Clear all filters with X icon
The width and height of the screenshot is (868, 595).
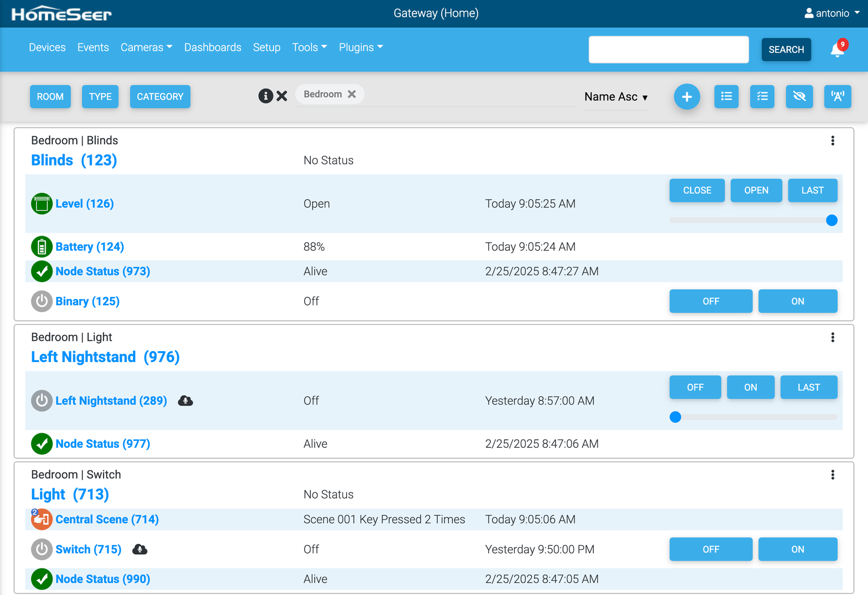coord(282,96)
